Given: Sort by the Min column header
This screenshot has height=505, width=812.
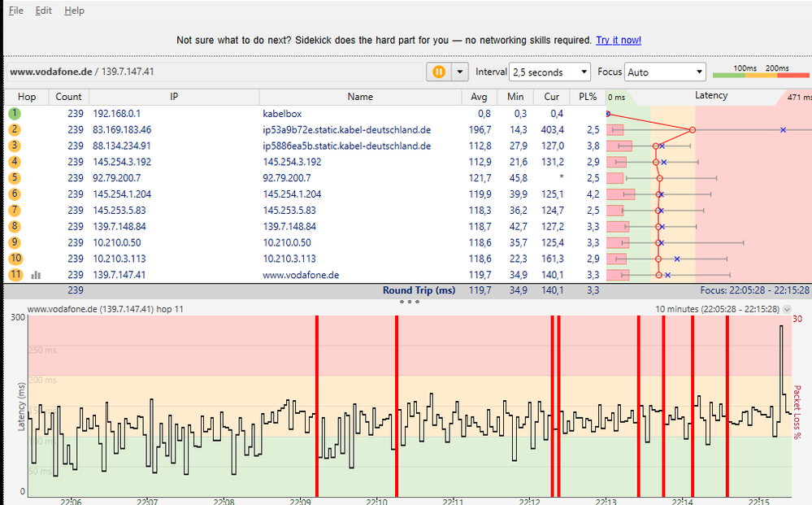Looking at the screenshot, I should point(515,97).
